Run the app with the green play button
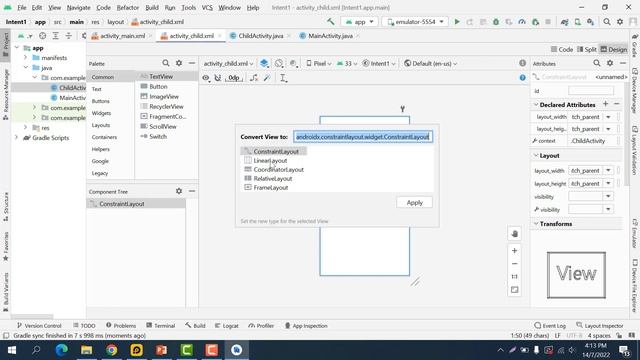 (x=457, y=22)
